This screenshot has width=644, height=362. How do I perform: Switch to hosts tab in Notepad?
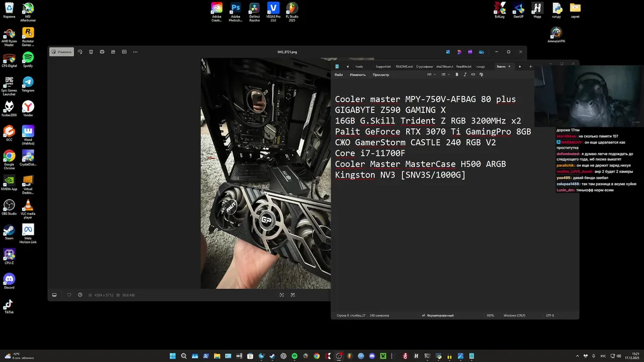(x=359, y=66)
